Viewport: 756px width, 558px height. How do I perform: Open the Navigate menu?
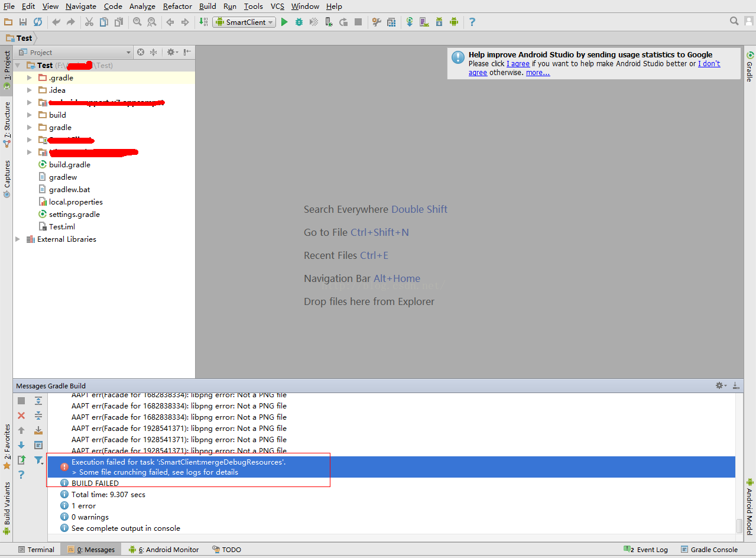click(x=81, y=7)
